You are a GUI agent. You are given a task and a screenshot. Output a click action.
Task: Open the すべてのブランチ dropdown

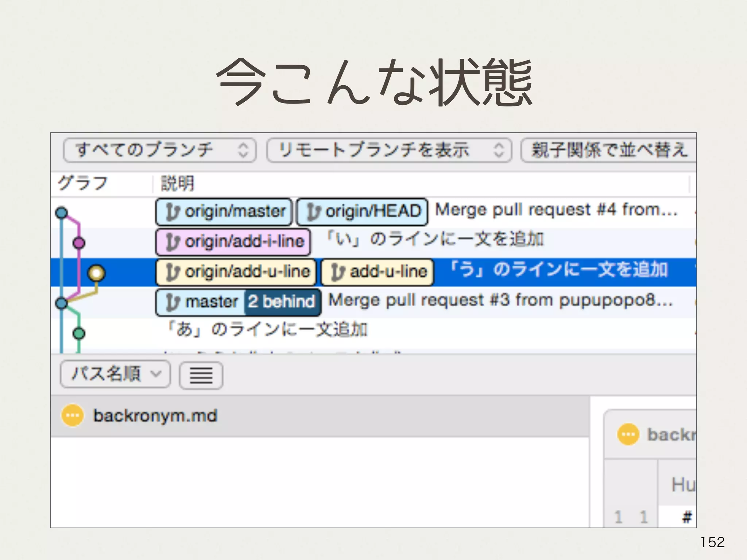160,150
